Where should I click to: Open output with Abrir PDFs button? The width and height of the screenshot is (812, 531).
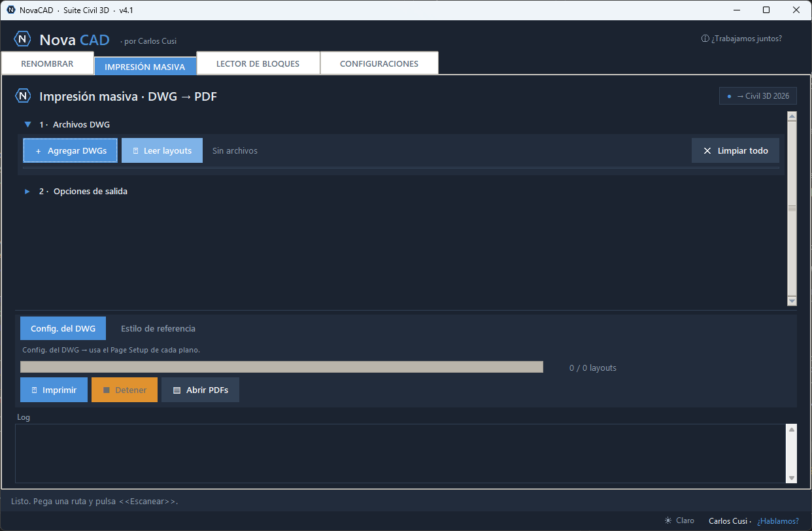point(200,390)
